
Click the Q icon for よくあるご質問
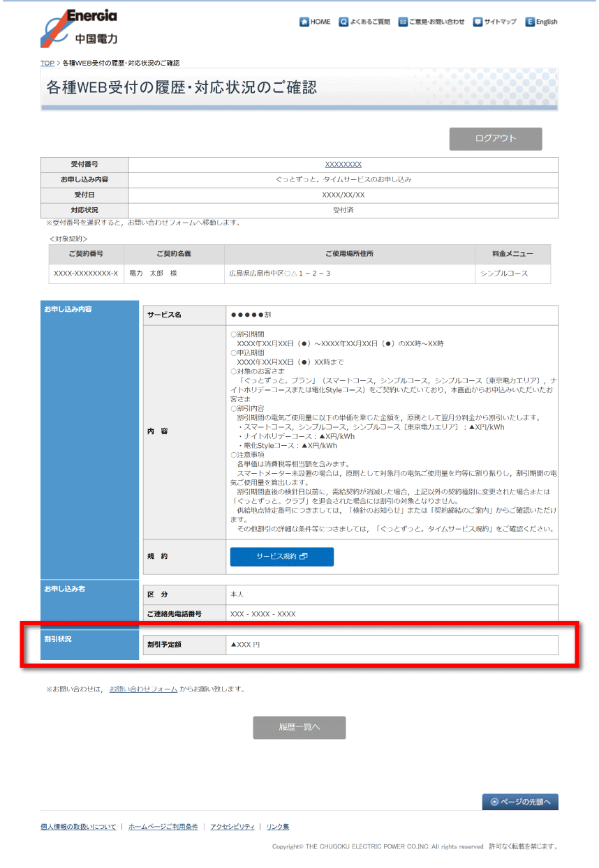pyautogui.click(x=343, y=22)
